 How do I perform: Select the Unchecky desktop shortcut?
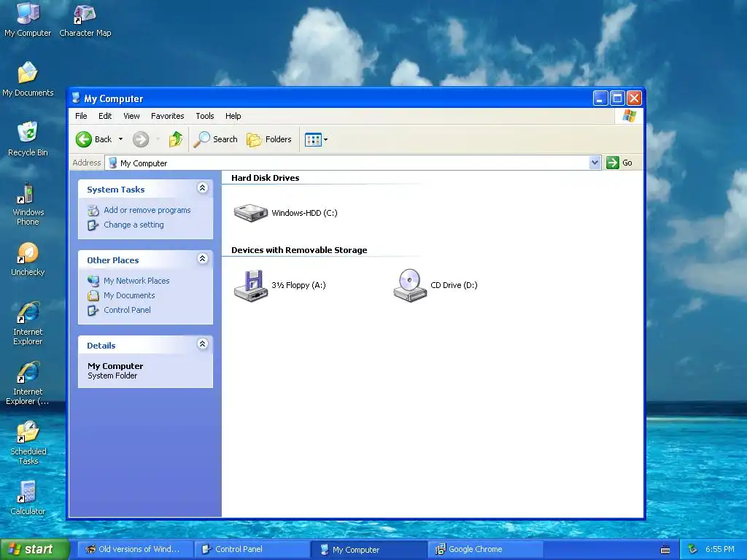coord(28,260)
